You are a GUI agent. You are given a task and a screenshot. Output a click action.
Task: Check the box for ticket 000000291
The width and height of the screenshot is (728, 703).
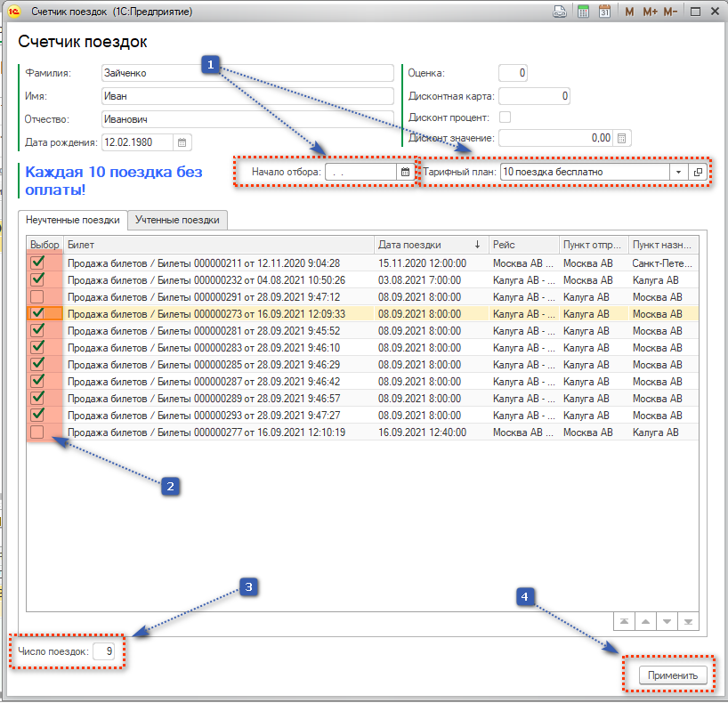(36, 296)
